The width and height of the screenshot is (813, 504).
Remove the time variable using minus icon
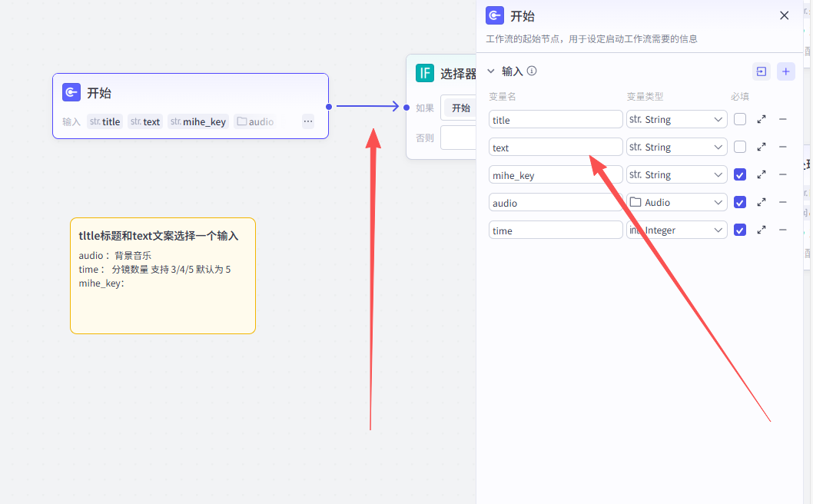click(782, 230)
